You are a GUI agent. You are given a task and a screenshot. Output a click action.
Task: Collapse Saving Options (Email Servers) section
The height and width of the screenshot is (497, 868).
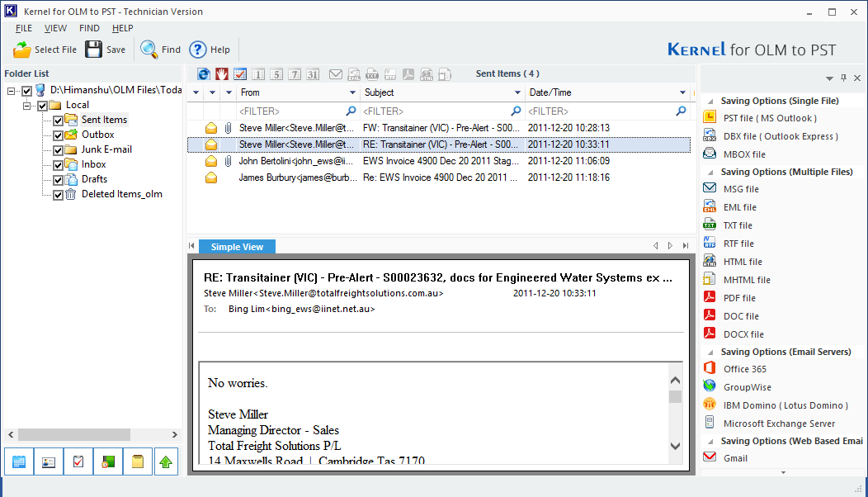tap(710, 353)
